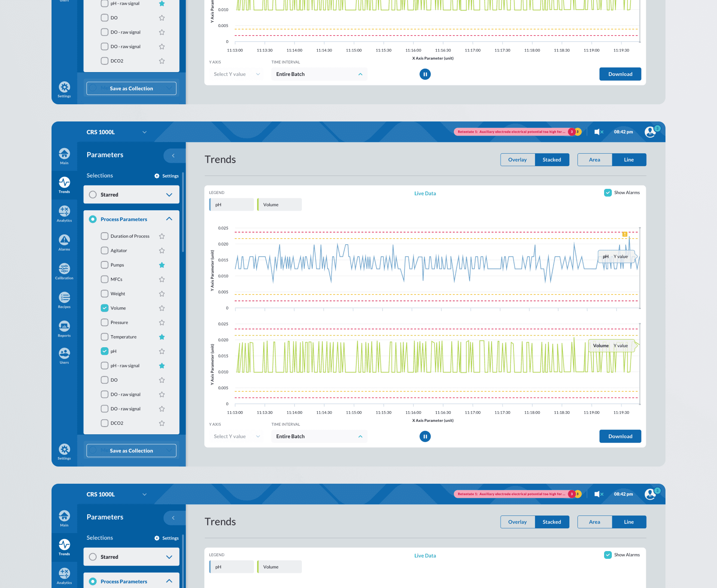This screenshot has width=717, height=588.
Task: Open Select Y value dropdown in middle screen
Action: pyautogui.click(x=237, y=436)
